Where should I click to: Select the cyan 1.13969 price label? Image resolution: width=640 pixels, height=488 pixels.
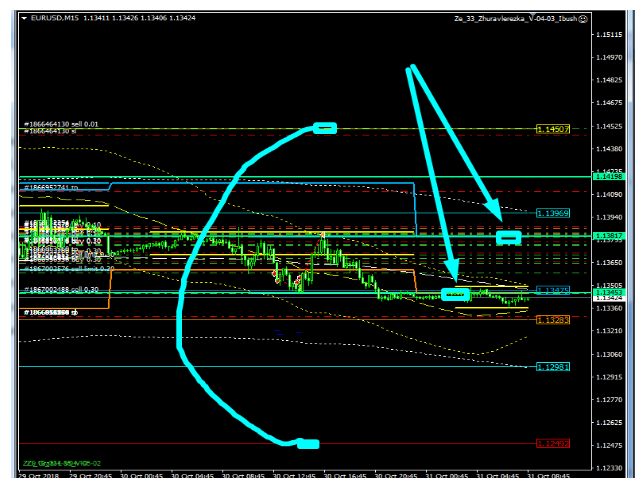coord(552,213)
